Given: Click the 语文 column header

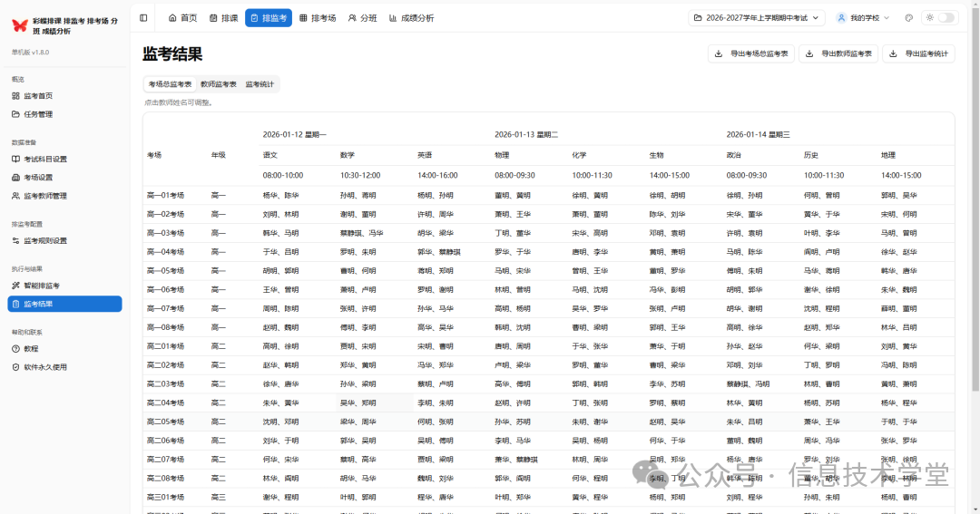Looking at the screenshot, I should 270,156.
